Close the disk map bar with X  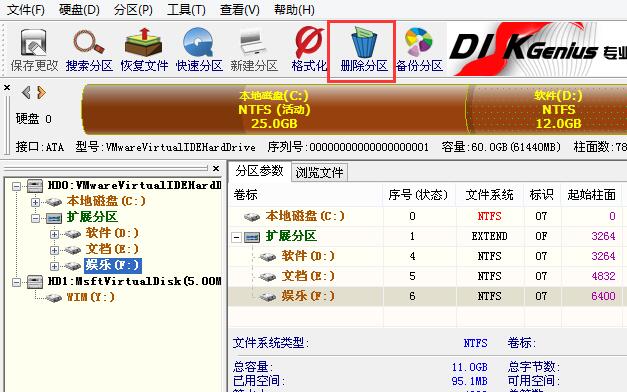point(7,87)
